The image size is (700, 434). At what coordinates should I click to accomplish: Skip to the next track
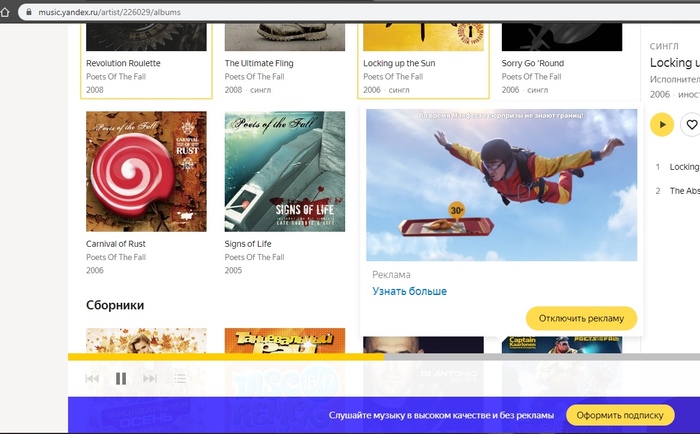click(x=150, y=378)
